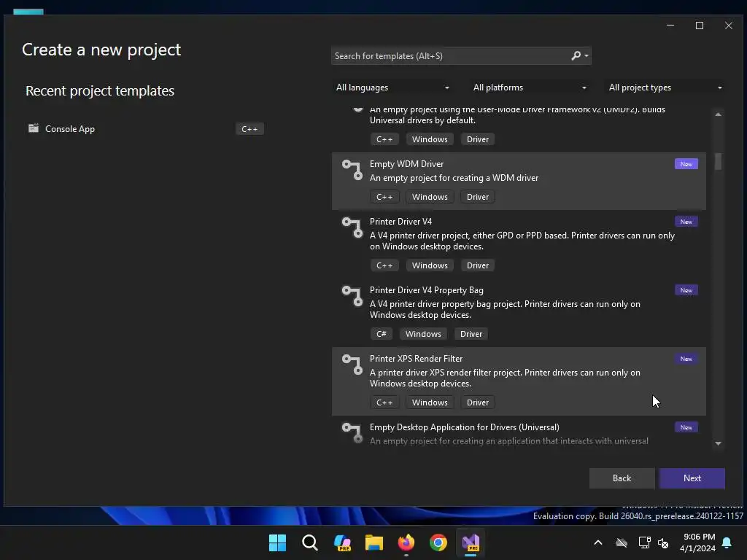747x560 pixels.
Task: Click the New badge on Printer Driver V4
Action: pyautogui.click(x=686, y=222)
